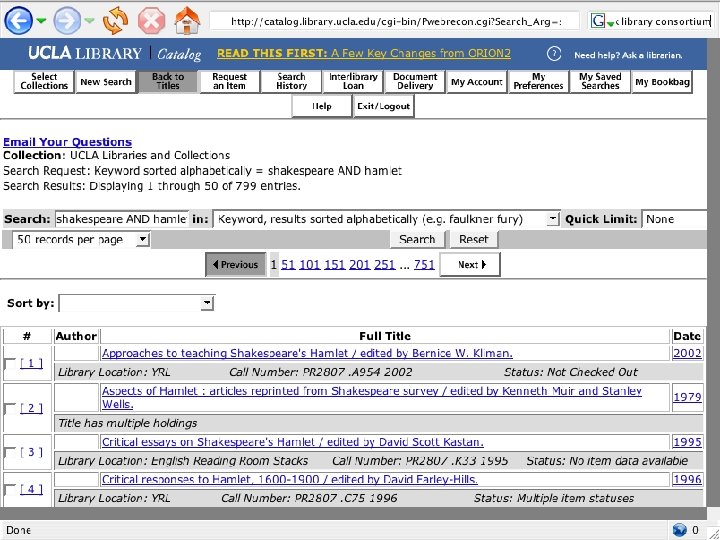Click the Search button
Image resolution: width=720 pixels, height=540 pixels.
tap(417, 239)
